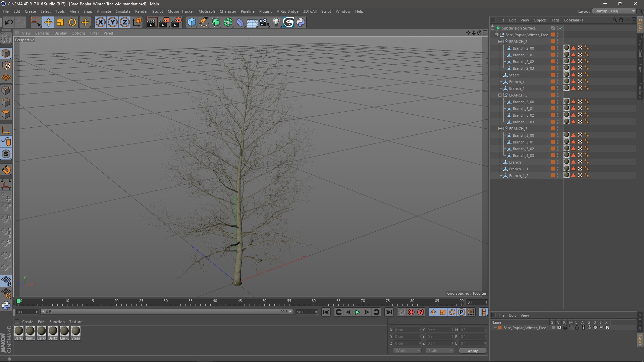Click the deformer bend icon
This screenshot has height=362, width=644.
(240, 22)
